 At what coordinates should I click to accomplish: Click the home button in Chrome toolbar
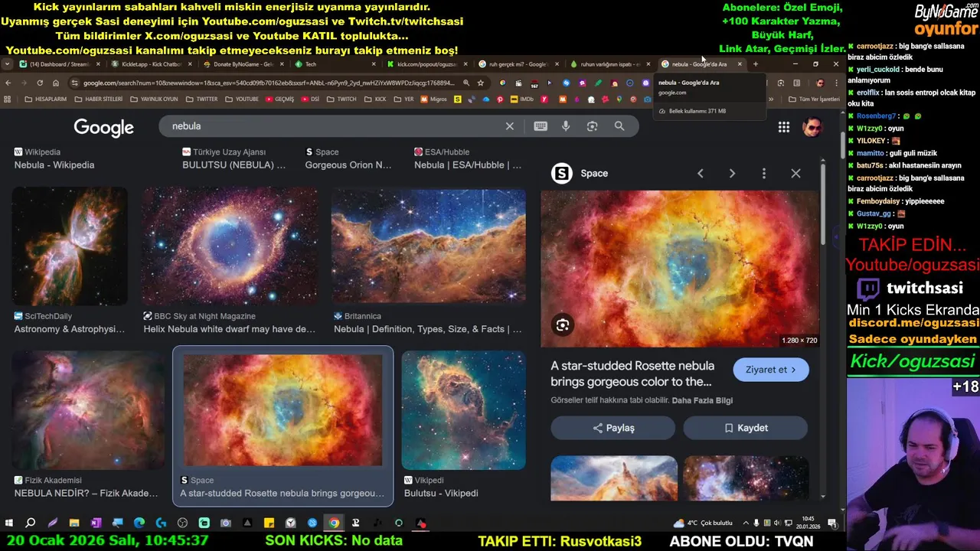pyautogui.click(x=56, y=83)
